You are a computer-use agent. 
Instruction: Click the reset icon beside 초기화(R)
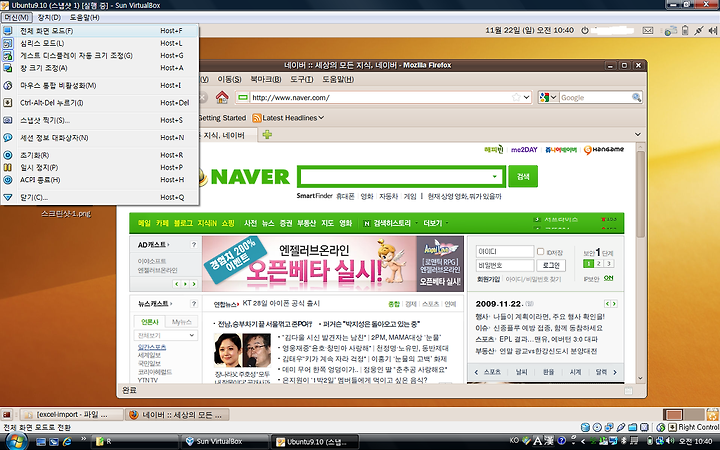(x=8, y=155)
